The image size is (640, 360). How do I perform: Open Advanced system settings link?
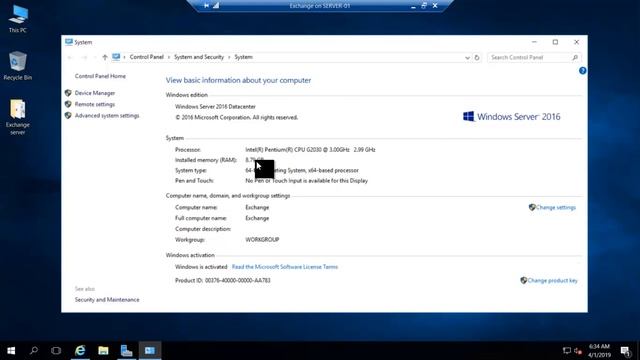pyautogui.click(x=107, y=116)
